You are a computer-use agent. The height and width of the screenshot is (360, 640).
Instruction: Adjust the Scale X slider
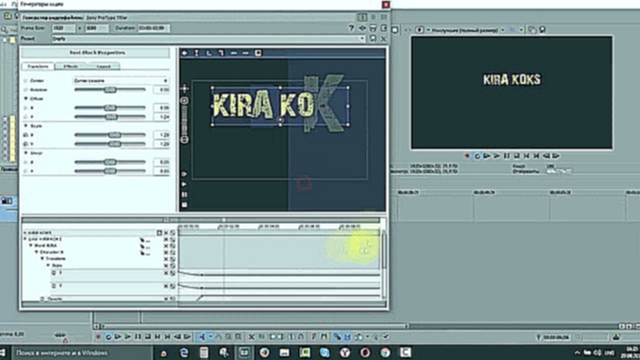point(110,135)
